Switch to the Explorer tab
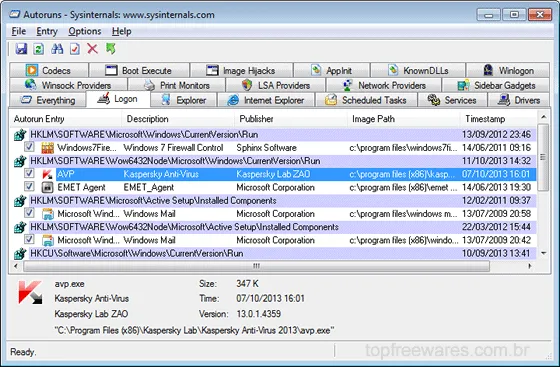 [184, 100]
